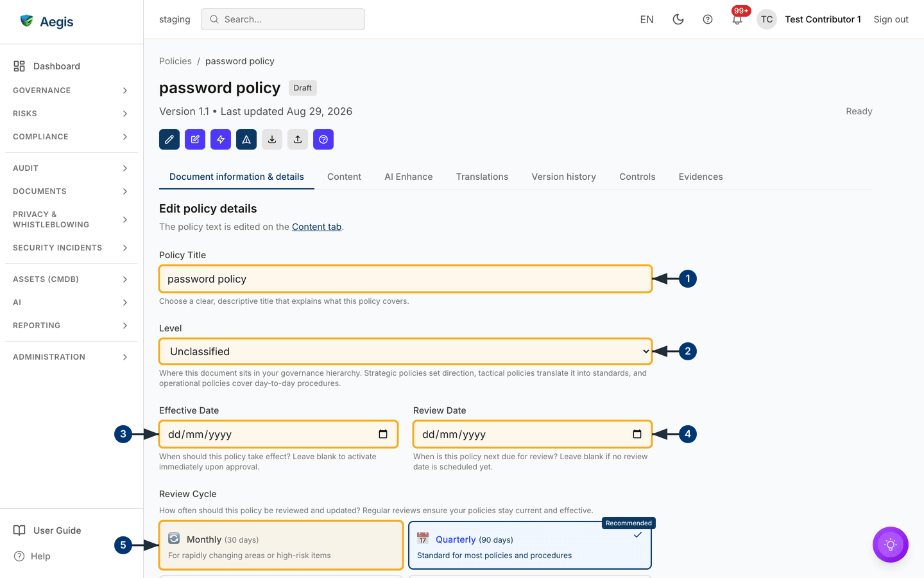Click the Effective Date field
Viewport: 924px width, 578px height.
pyautogui.click(x=278, y=434)
